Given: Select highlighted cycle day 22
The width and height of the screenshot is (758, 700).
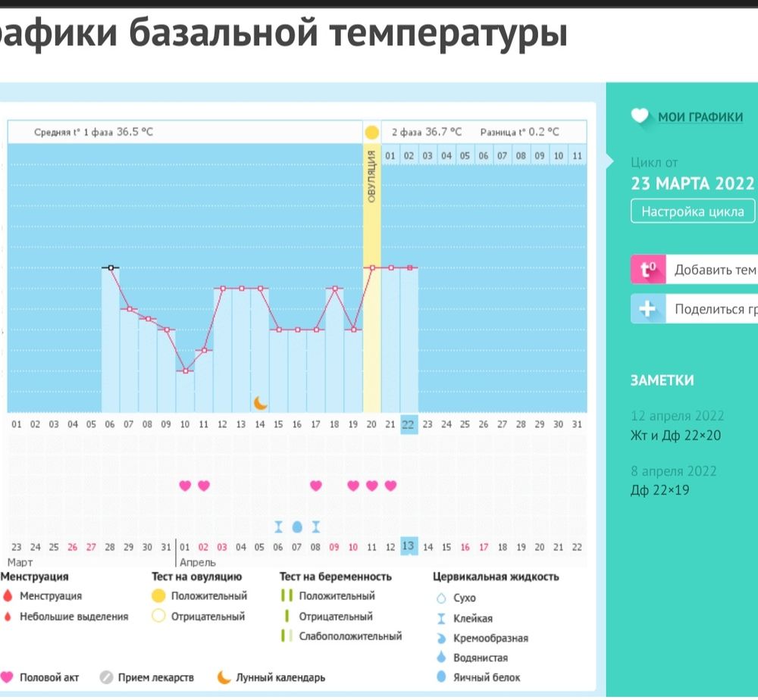Looking at the screenshot, I should pyautogui.click(x=409, y=424).
